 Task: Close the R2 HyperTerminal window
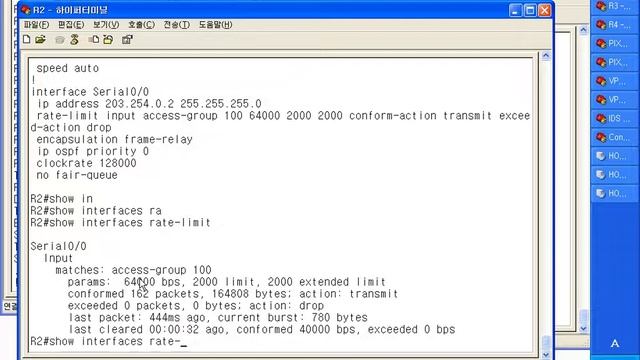544,10
